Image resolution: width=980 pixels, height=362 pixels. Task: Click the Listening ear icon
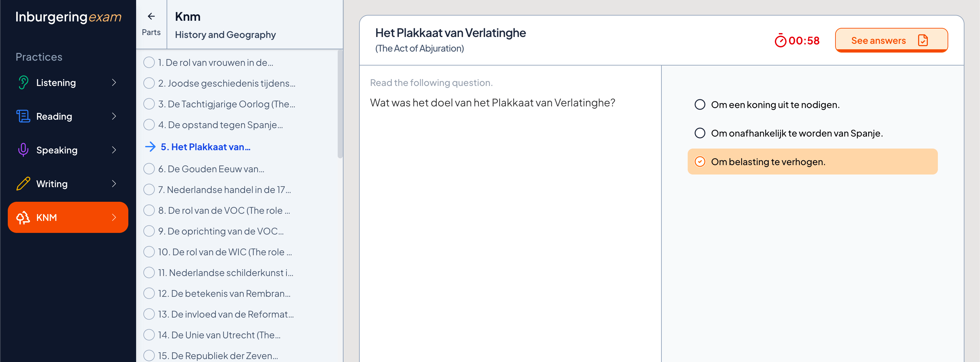[x=23, y=83]
